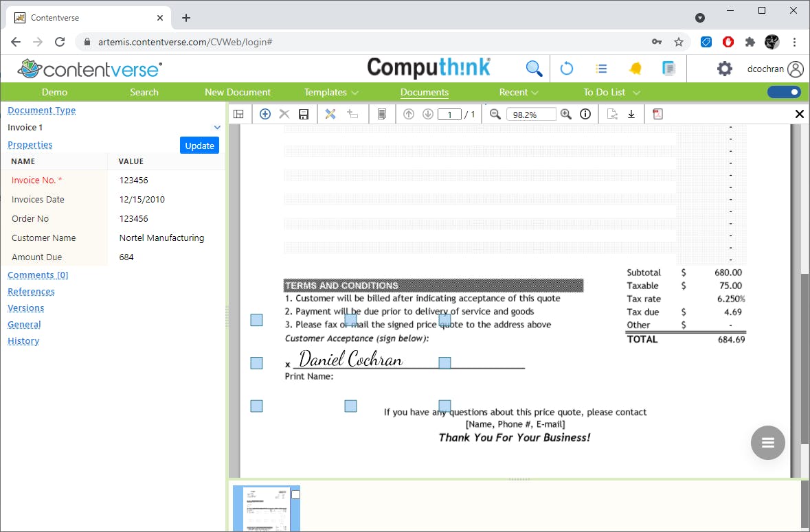
Task: Click the add page plus icon
Action: point(265,114)
